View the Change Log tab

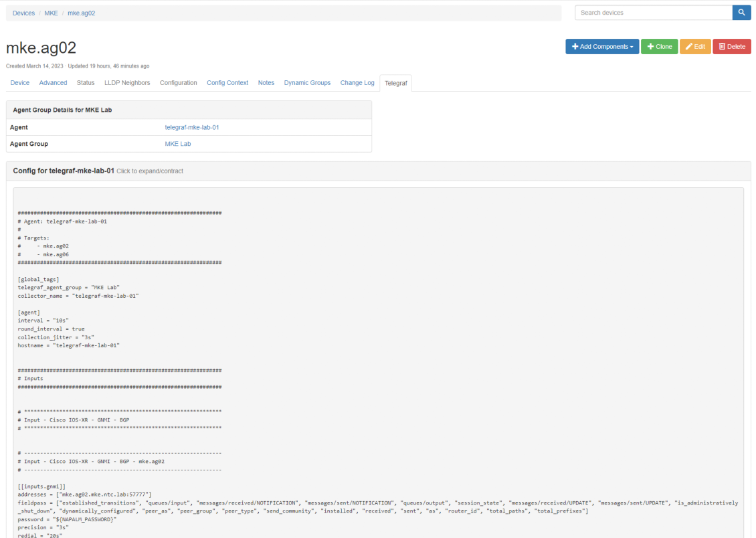click(x=357, y=83)
